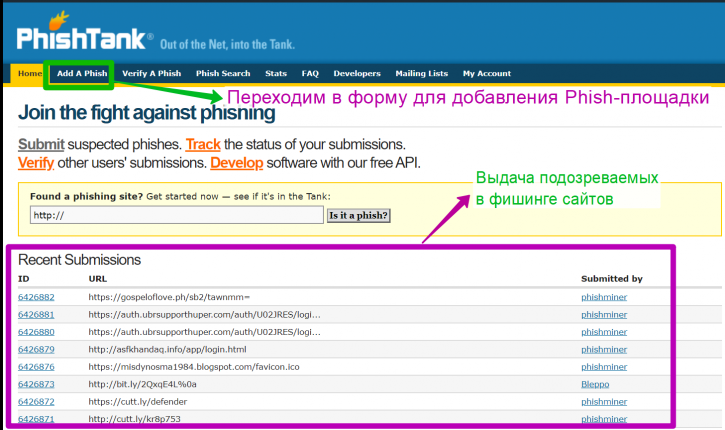Open submission ID 6426880
The width and height of the screenshot is (725, 430).
(x=36, y=332)
